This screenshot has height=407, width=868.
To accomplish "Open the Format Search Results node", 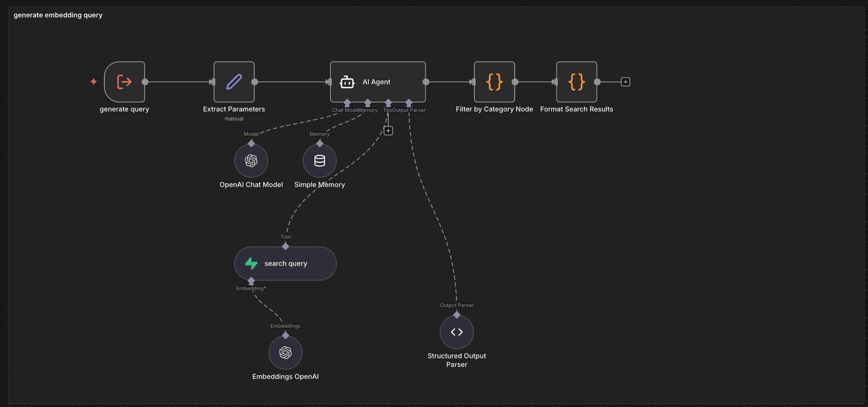I will tap(576, 81).
